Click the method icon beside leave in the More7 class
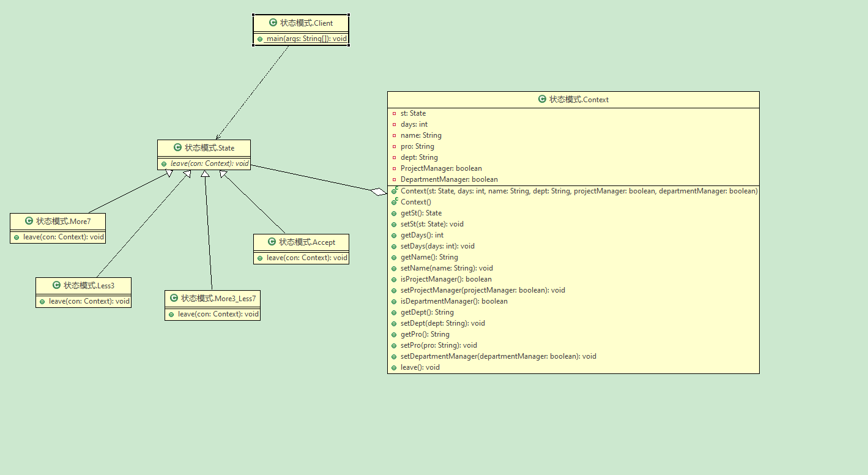Image resolution: width=868 pixels, height=475 pixels. coord(17,237)
